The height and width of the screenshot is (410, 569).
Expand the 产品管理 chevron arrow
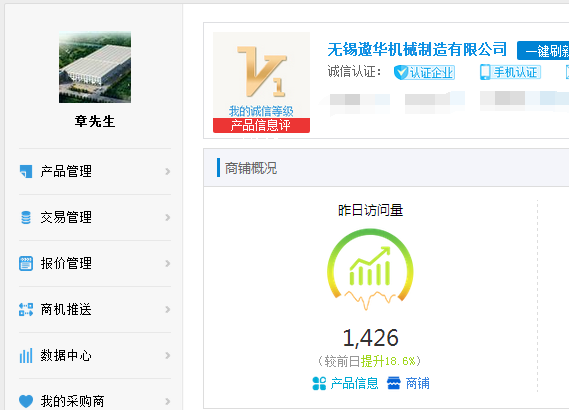(167, 171)
